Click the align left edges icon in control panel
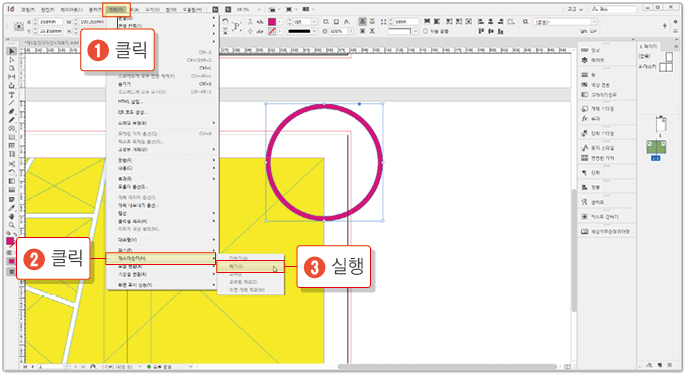Image resolution: width=685 pixels, height=375 pixels. point(481,21)
